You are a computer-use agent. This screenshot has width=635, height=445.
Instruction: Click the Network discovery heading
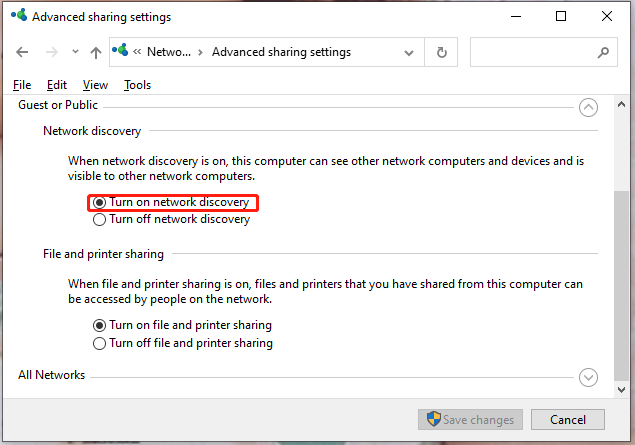pos(92,131)
